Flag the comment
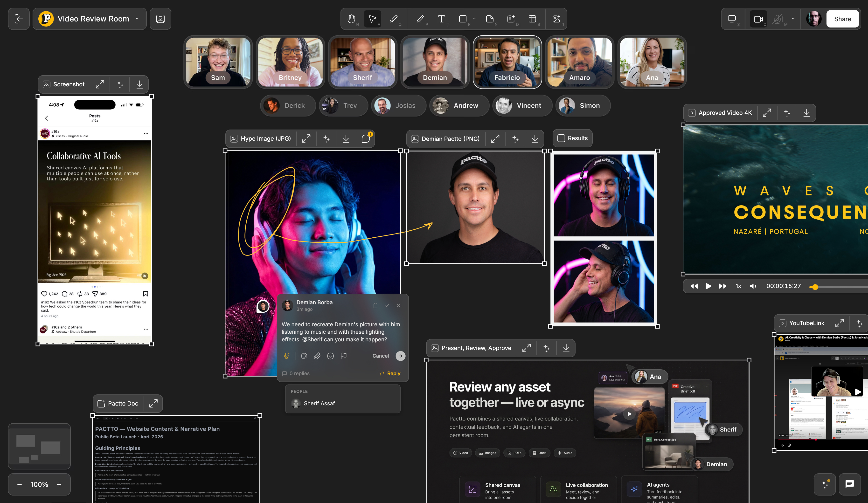 pyautogui.click(x=343, y=356)
